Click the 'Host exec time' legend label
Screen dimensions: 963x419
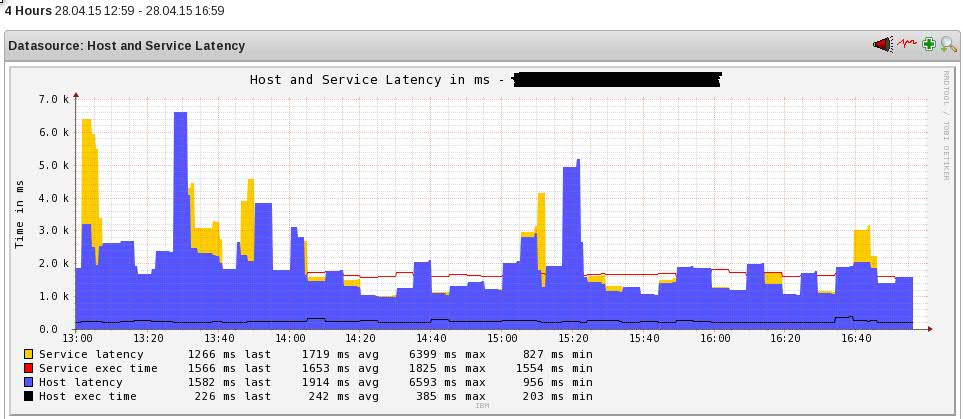click(x=86, y=396)
